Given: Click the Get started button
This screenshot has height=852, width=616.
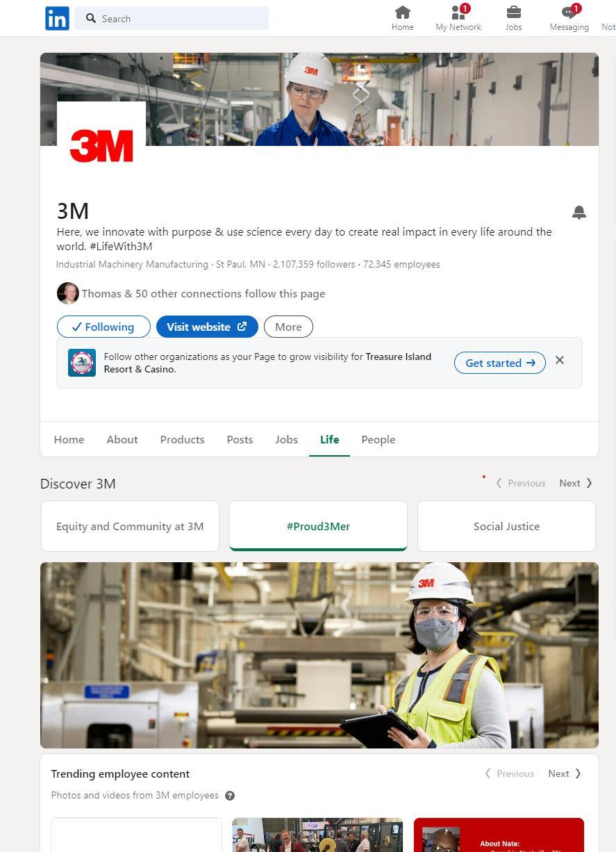Looking at the screenshot, I should pos(500,363).
